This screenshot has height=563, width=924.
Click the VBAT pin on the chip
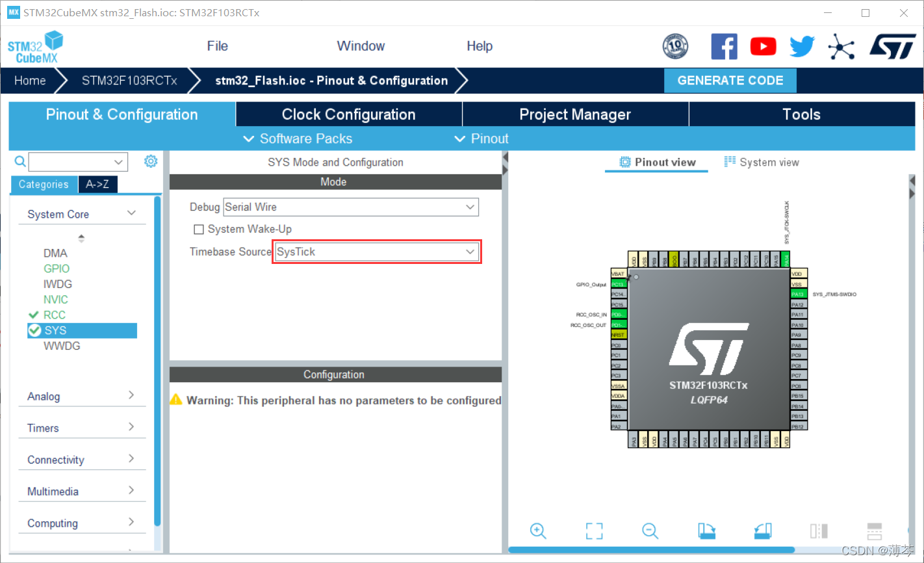[618, 274]
